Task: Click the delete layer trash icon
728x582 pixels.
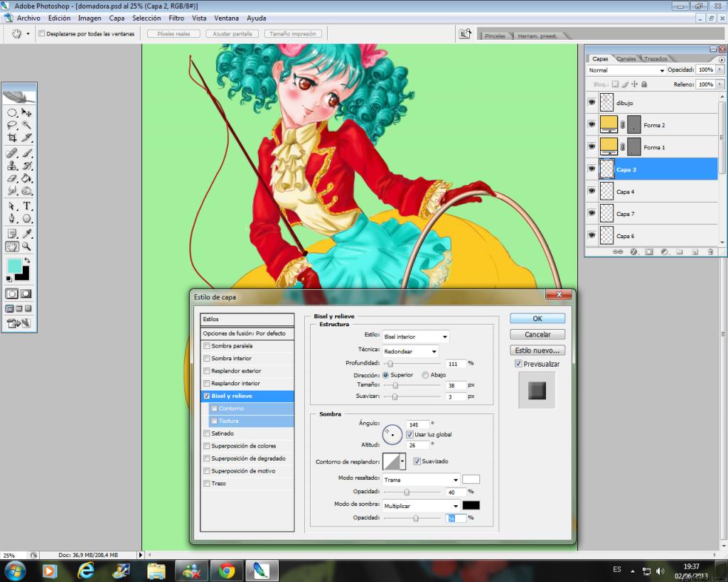Action: point(710,252)
